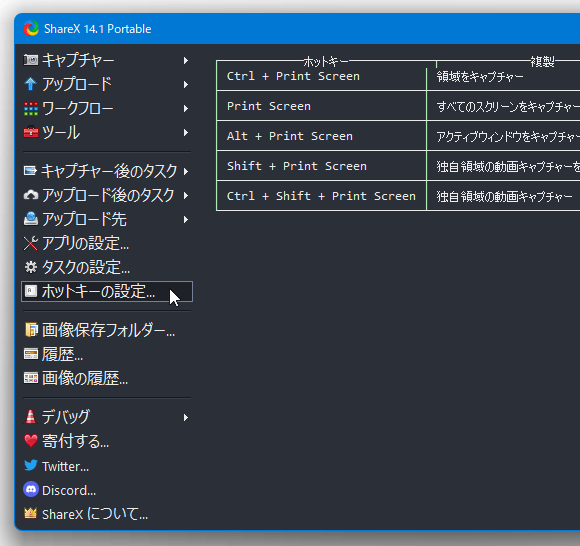Expand the ツール submenu arrow
Image resolution: width=580 pixels, height=546 pixels.
point(186,132)
